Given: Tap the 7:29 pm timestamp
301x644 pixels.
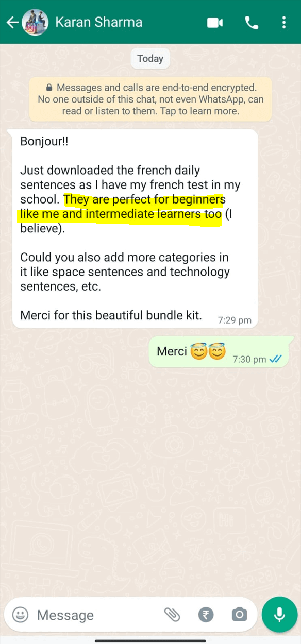Looking at the screenshot, I should pyautogui.click(x=235, y=320).
